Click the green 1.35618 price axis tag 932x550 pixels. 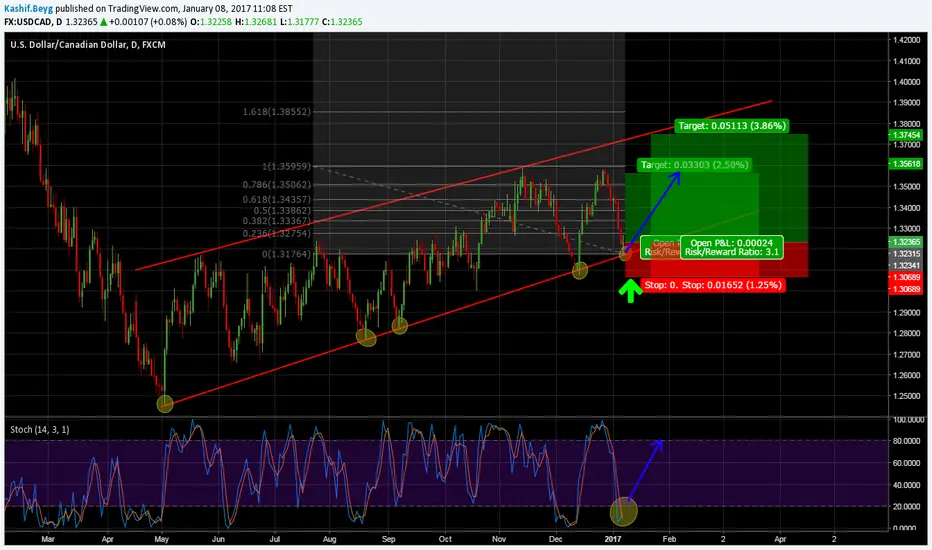click(x=905, y=164)
